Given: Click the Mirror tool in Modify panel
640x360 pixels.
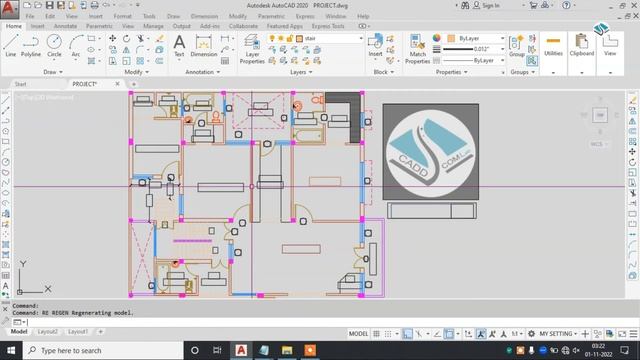Looking at the screenshot, I should [x=127, y=50].
